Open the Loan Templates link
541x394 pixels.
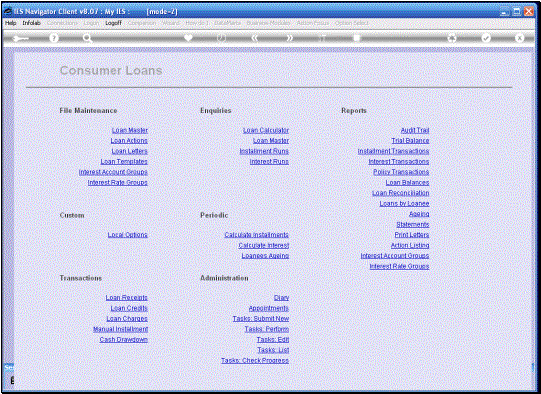click(x=124, y=161)
